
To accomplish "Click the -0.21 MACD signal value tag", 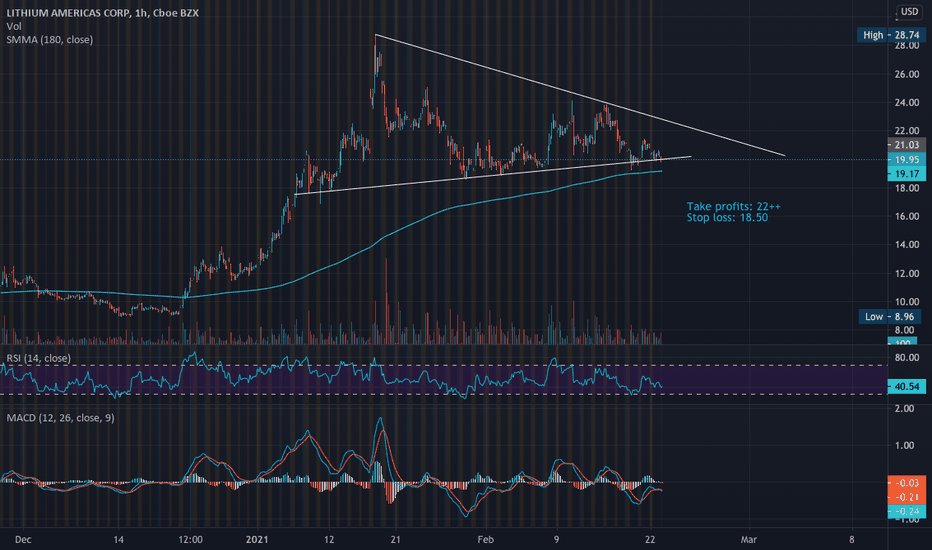I will tap(906, 497).
